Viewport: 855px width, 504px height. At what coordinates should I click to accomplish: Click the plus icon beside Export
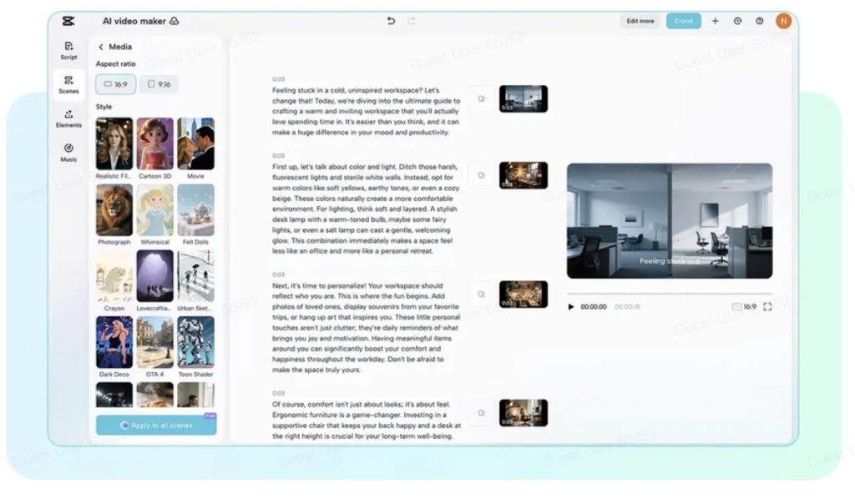pyautogui.click(x=715, y=21)
